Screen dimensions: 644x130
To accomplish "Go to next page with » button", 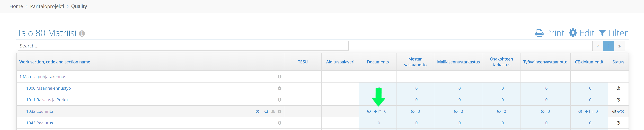I will (620, 46).
